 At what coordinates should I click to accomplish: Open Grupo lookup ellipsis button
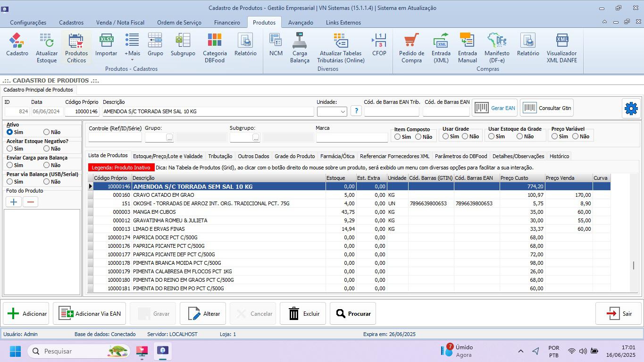point(169,137)
